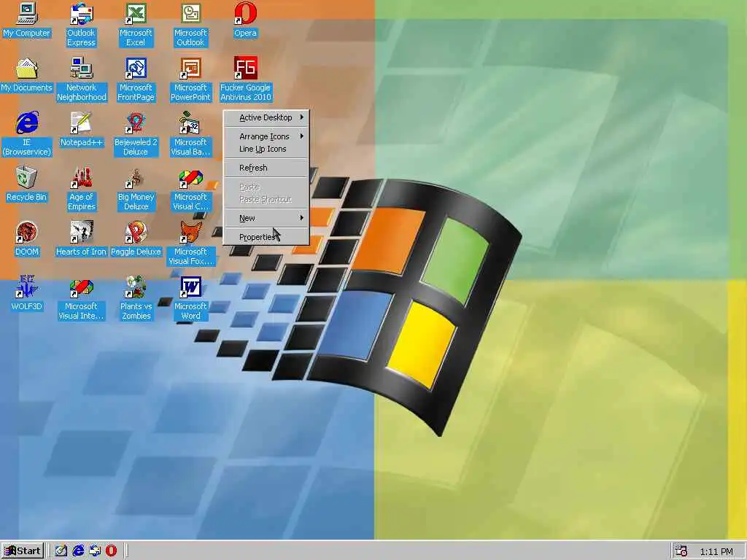Launch Internet Explorer from Quick Launch

(78, 551)
